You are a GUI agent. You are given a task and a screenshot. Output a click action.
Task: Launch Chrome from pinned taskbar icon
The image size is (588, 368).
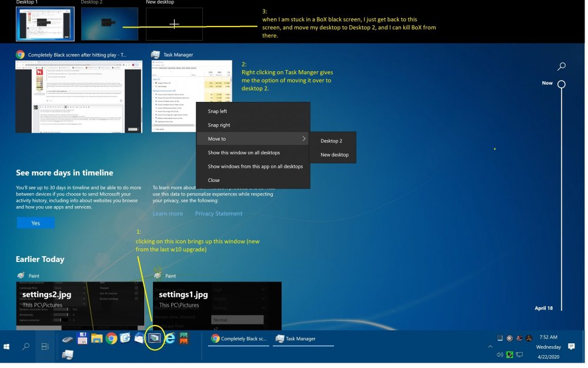click(x=111, y=340)
